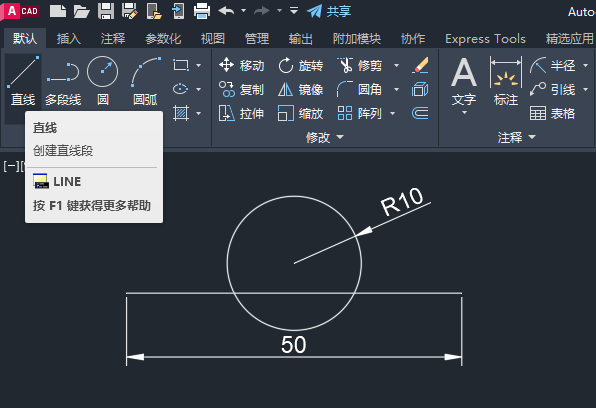
Task: Expand the ellipse tool dropdown arrow
Action: [198, 89]
